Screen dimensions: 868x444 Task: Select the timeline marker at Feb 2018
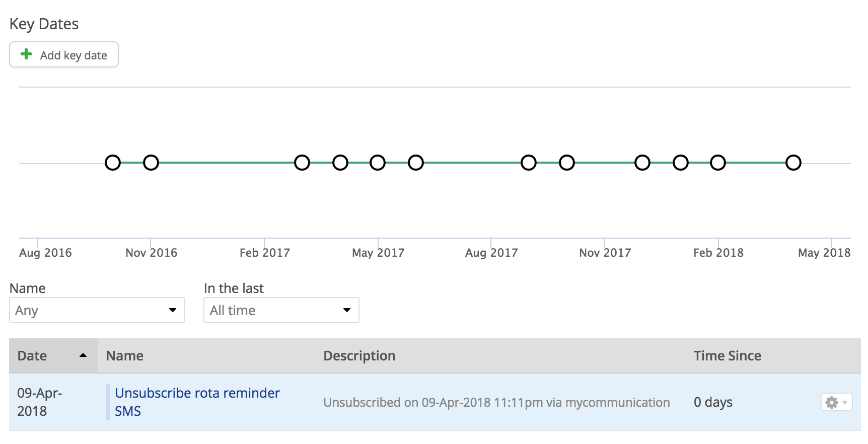(x=718, y=163)
